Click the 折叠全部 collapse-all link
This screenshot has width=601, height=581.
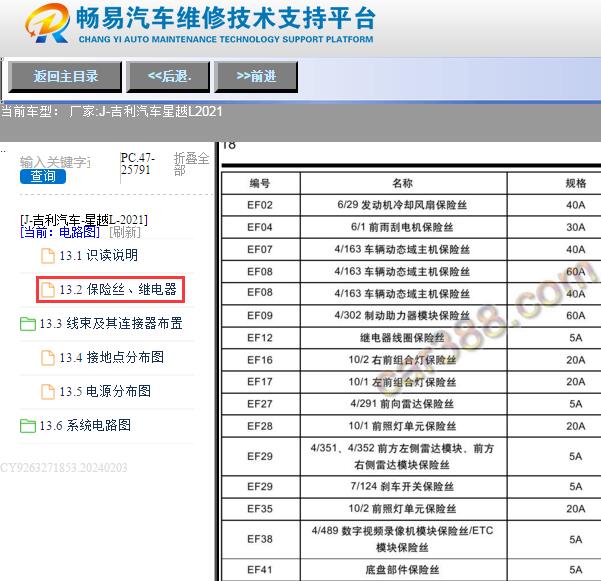point(191,164)
